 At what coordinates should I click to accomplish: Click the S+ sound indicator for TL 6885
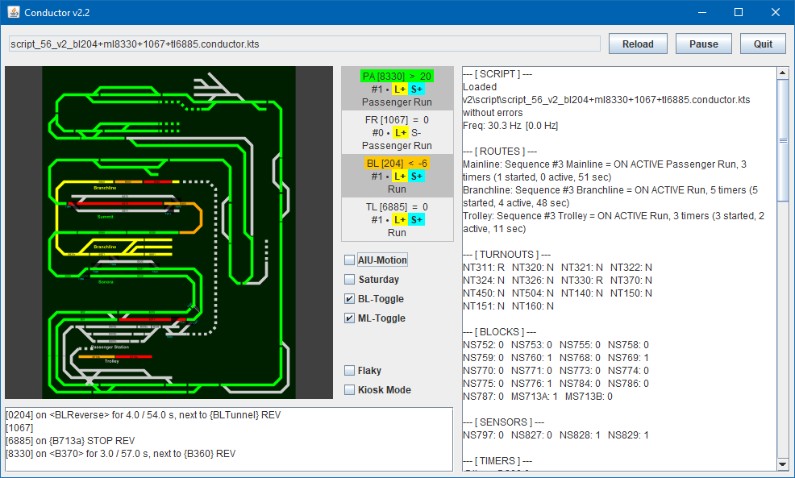416,219
